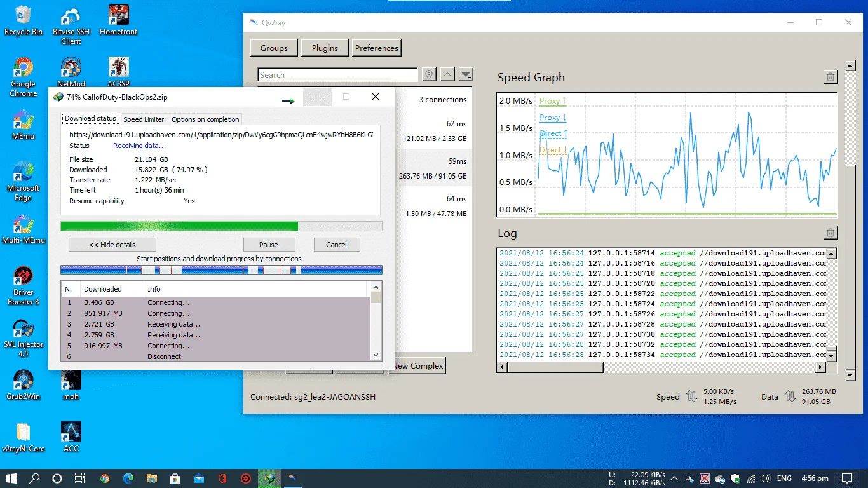Switch to Internet Download Manager on the taskbar
Viewport: 868px width, 488px height.
269,478
